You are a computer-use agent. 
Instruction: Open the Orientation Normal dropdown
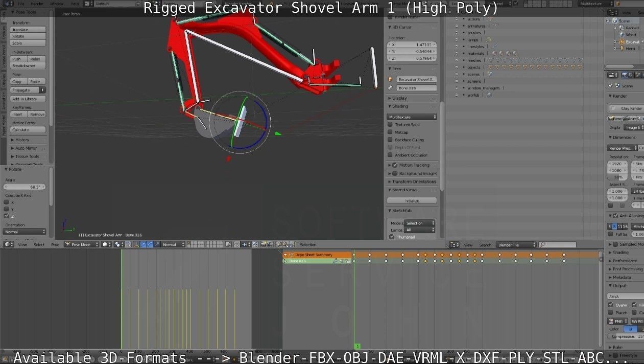click(x=24, y=232)
